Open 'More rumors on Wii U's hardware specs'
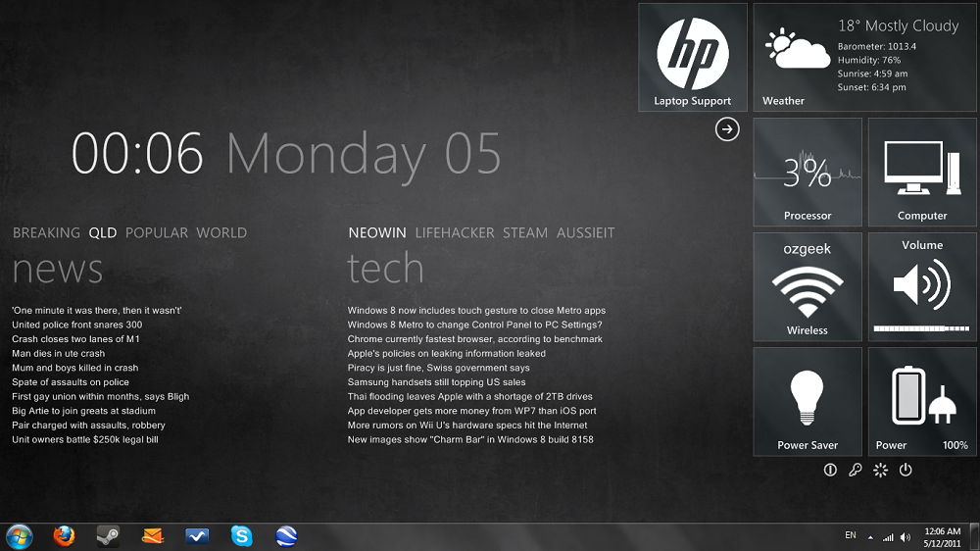This screenshot has height=551, width=980. pyautogui.click(x=467, y=426)
